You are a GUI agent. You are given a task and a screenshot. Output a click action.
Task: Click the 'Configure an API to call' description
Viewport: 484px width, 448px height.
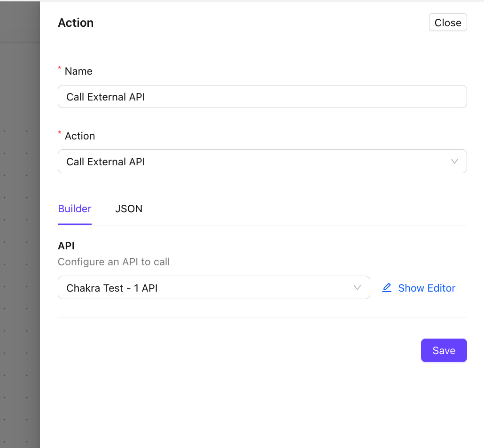(114, 262)
